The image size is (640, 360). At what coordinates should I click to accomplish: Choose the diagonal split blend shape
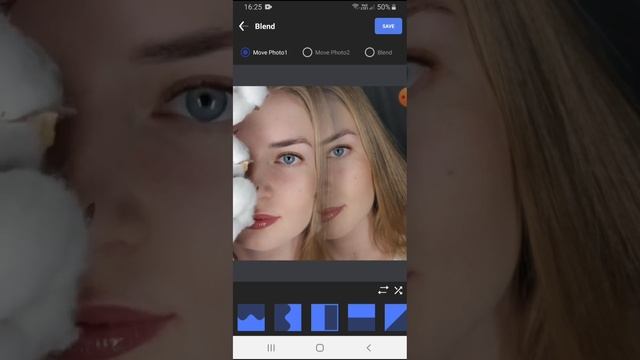[396, 317]
